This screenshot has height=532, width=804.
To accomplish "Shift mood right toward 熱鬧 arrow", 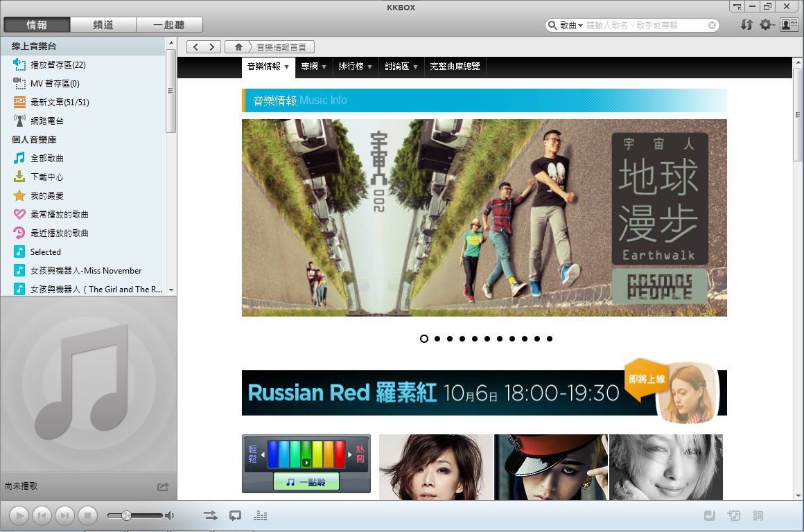I will pos(350,454).
